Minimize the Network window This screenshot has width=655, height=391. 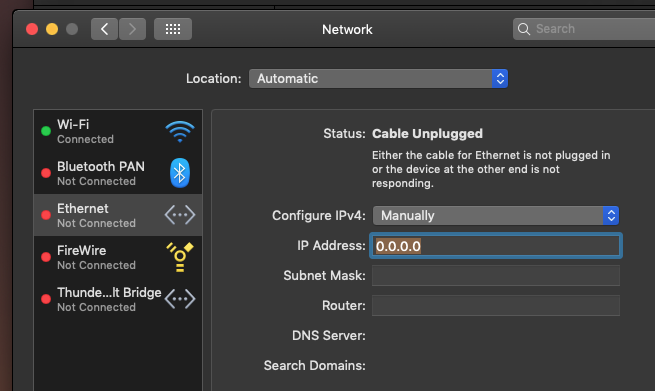pyautogui.click(x=52, y=29)
